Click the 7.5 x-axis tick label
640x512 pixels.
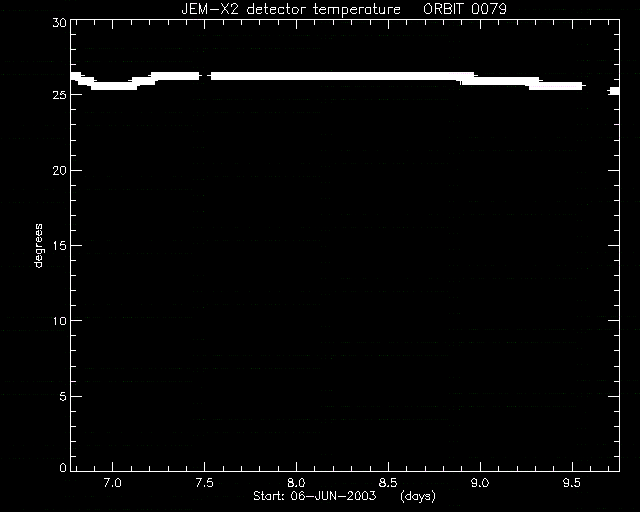pos(204,483)
